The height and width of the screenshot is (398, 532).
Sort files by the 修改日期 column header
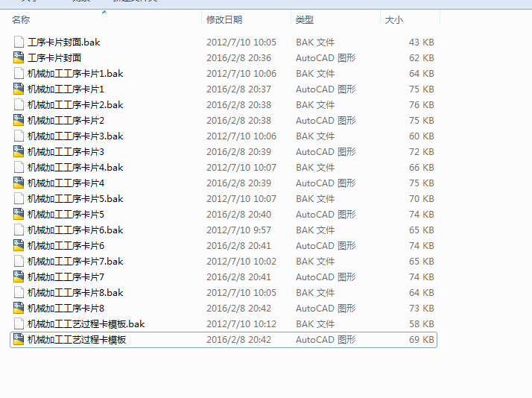click(224, 19)
